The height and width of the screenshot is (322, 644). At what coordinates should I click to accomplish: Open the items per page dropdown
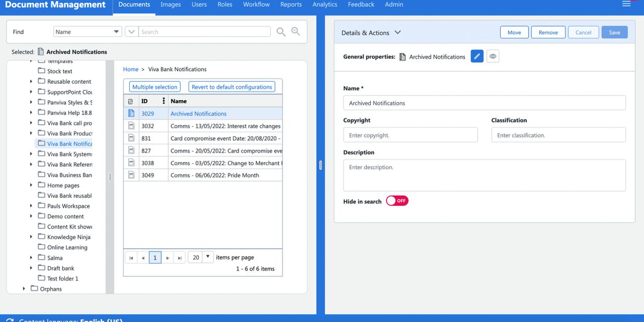tap(207, 257)
